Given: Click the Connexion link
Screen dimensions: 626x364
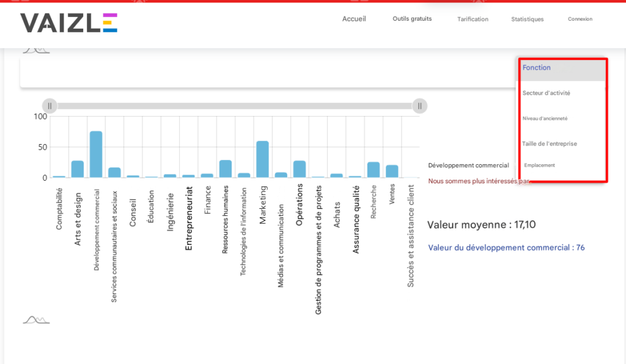Looking at the screenshot, I should point(580,19).
